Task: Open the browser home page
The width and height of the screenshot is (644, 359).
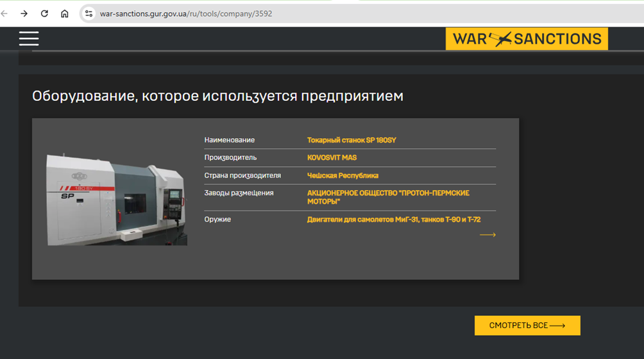Action: coord(64,13)
